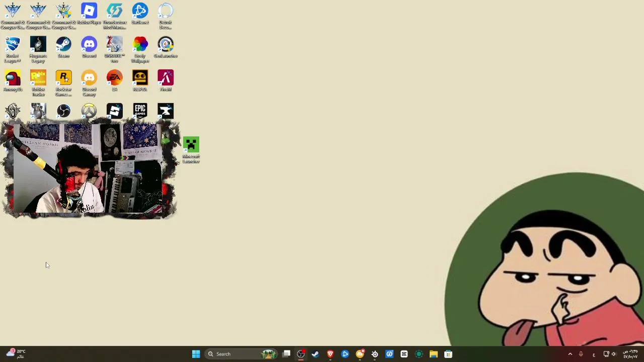The image size is (644, 362).
Task: Select the Steam desktop icon
Action: click(x=63, y=48)
